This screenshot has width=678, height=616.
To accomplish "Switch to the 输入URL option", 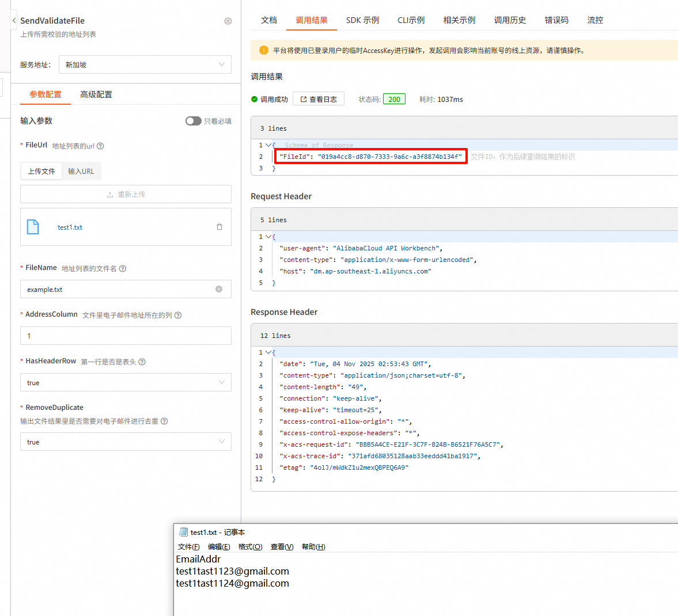I will (81, 171).
